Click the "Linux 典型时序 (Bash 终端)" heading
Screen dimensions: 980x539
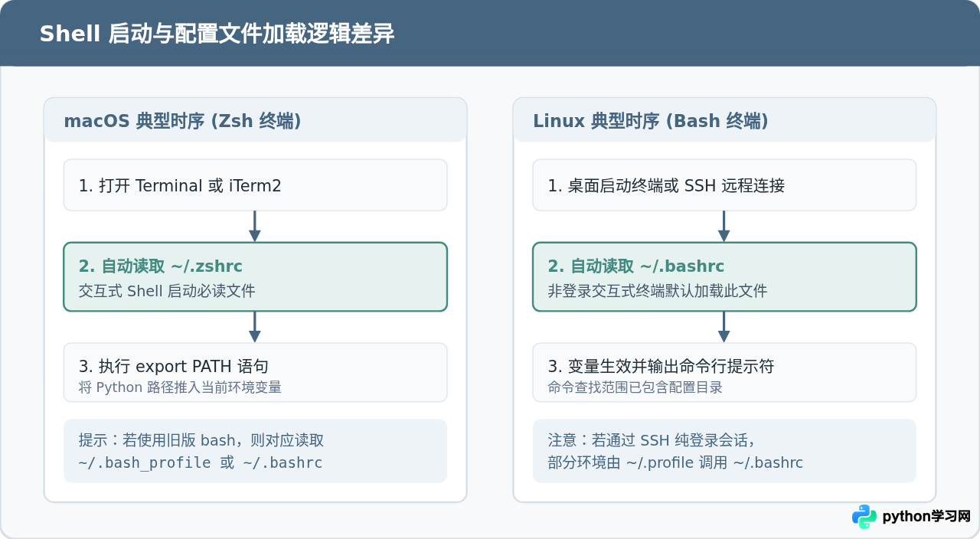tap(651, 121)
